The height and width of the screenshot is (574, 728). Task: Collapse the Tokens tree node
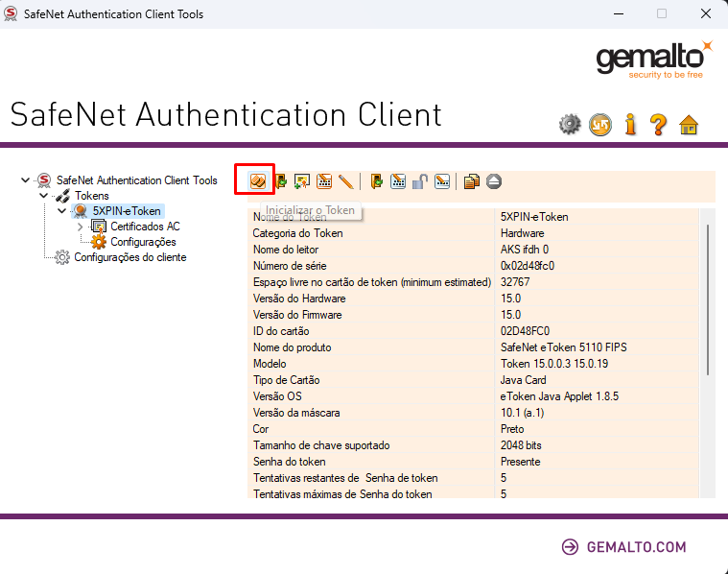[x=44, y=196]
